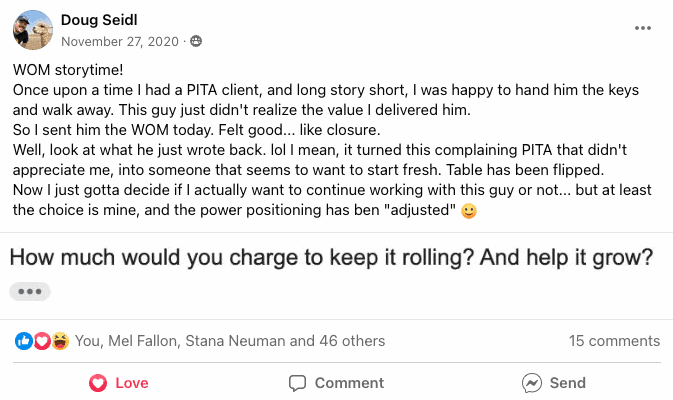Expand the gray ellipsis under the image text
The height and width of the screenshot is (400, 673).
coord(30,292)
